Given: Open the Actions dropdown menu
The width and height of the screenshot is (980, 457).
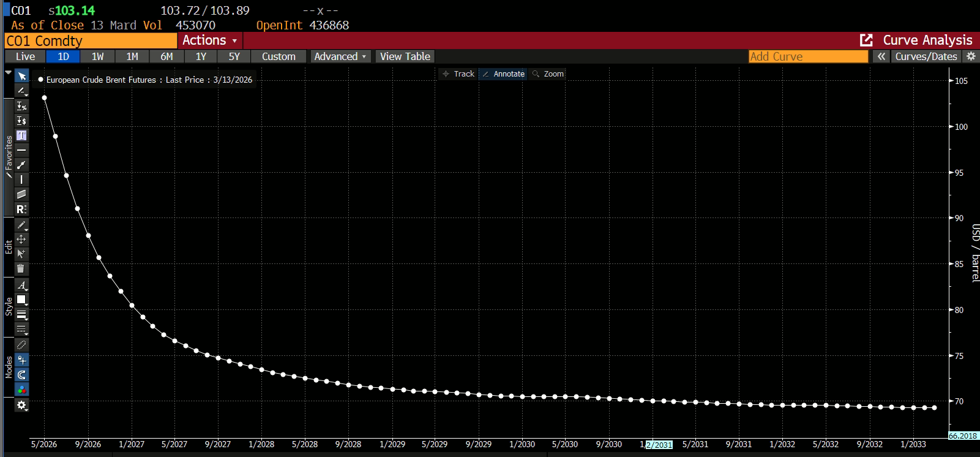Looking at the screenshot, I should (209, 40).
